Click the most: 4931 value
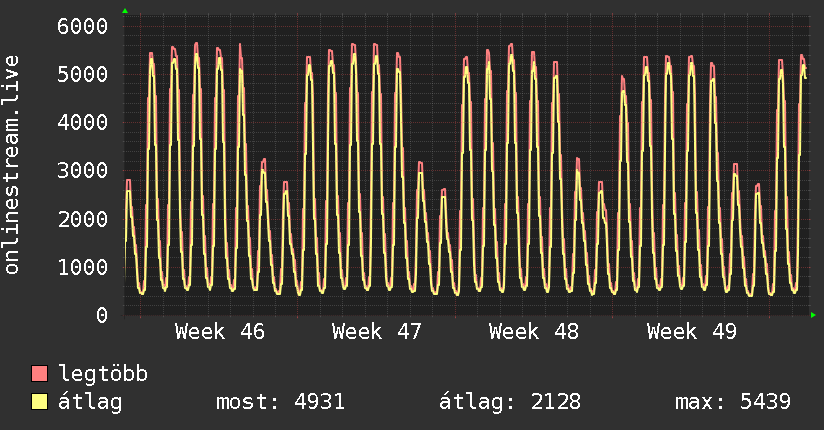Viewport: 824px width, 430px height. coord(281,402)
